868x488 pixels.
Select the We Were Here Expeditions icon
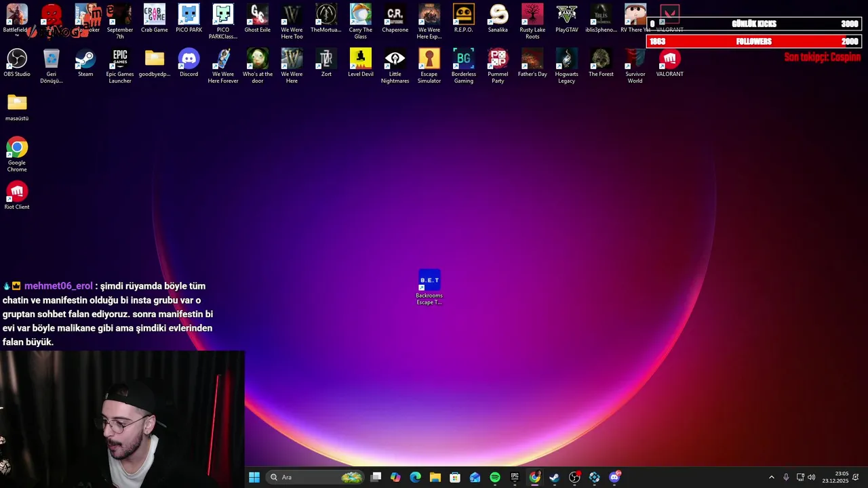coord(429,21)
